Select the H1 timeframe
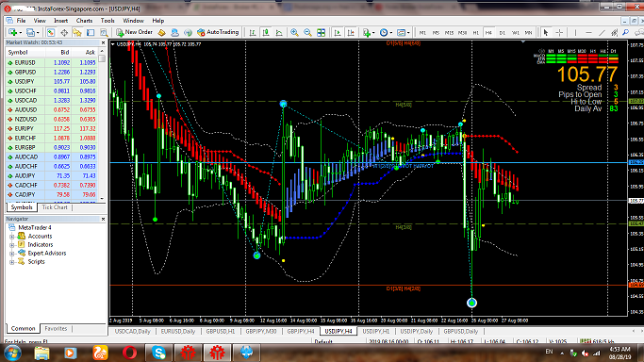Image resolution: width=644 pixels, height=362 pixels. (475, 32)
